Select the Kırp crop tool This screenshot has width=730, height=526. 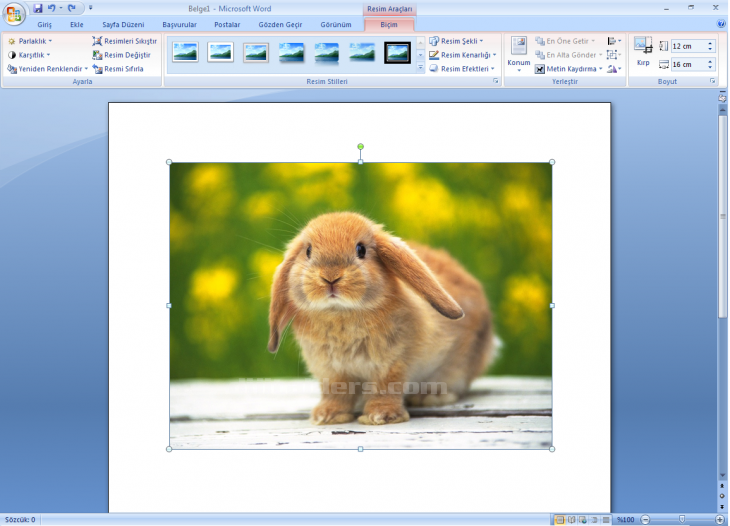click(643, 52)
